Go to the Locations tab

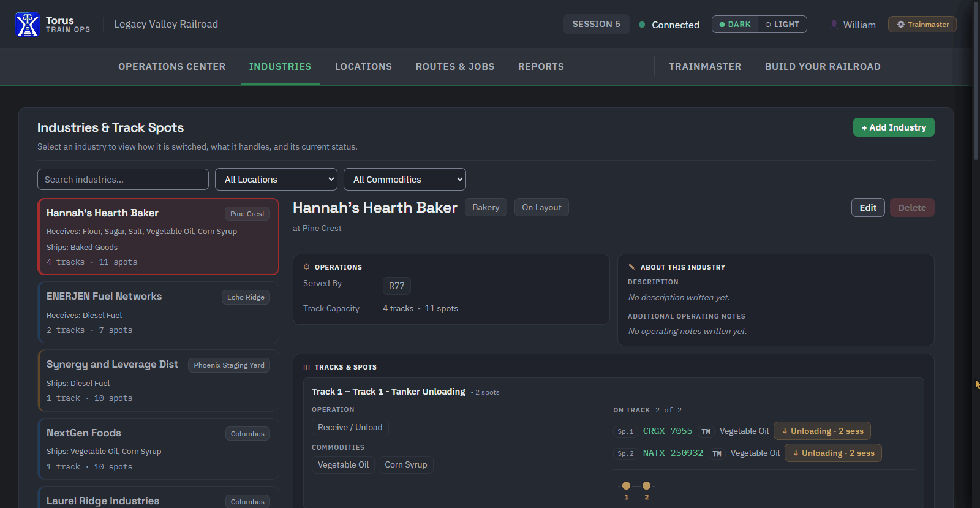point(363,67)
